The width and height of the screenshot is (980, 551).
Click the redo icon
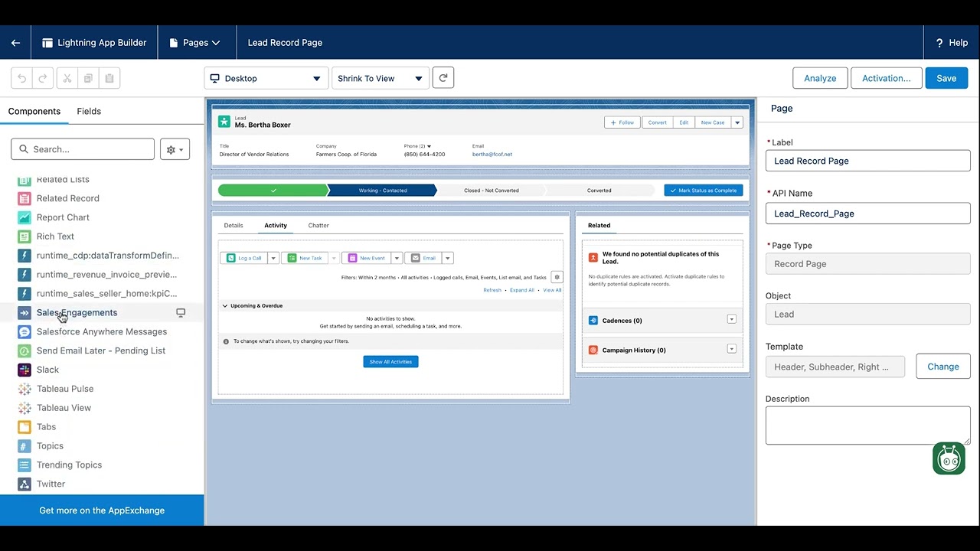tap(43, 78)
